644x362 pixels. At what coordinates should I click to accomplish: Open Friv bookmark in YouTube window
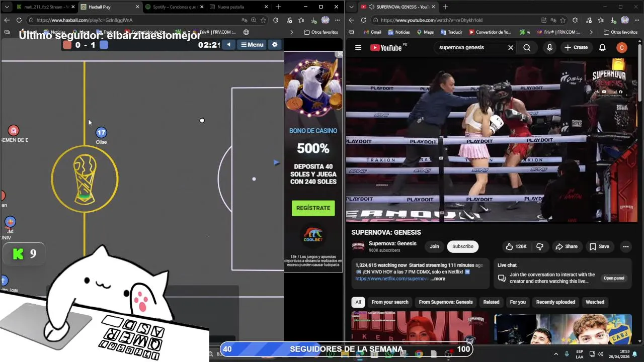(x=559, y=32)
